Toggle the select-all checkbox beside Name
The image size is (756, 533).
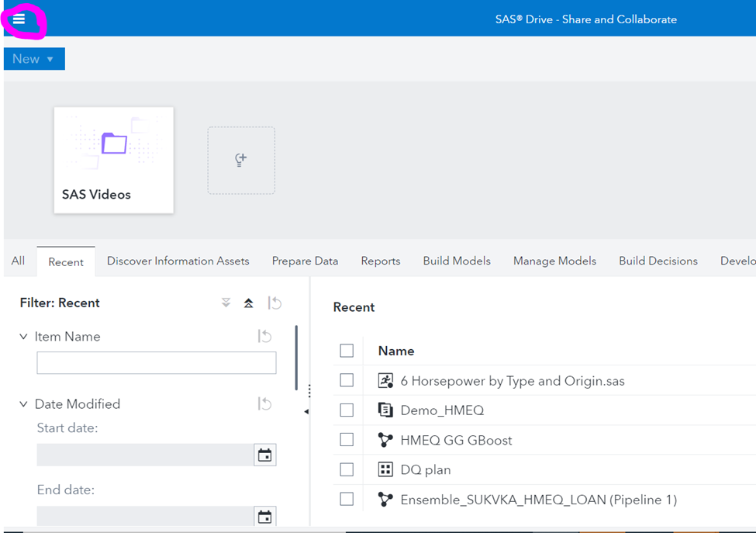click(347, 351)
